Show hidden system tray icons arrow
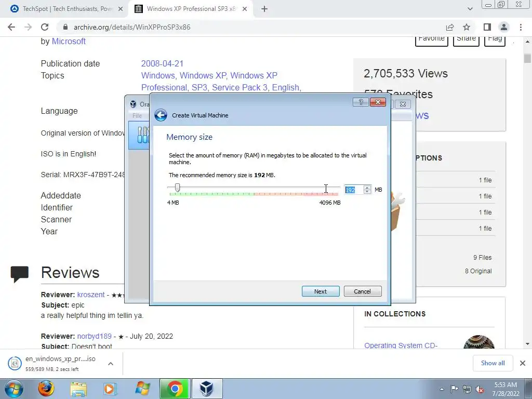The image size is (532, 399). (x=442, y=389)
